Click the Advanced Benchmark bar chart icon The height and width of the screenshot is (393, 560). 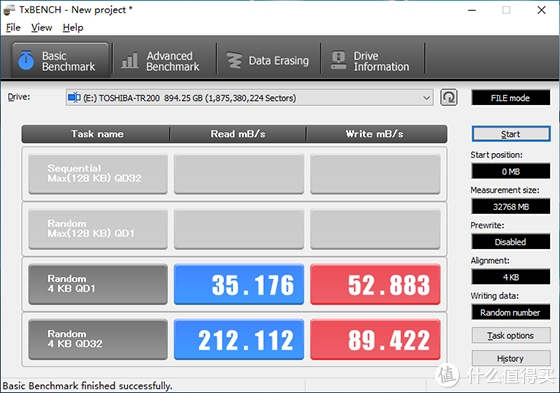click(130, 60)
